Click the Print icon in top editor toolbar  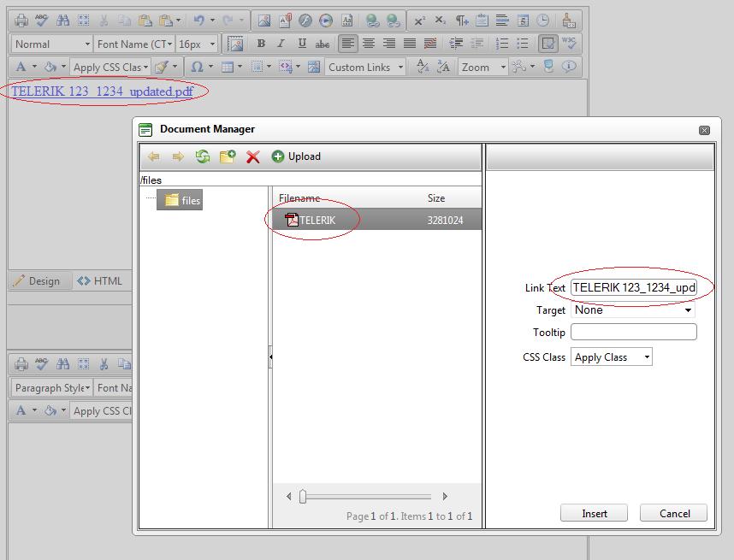[21, 21]
